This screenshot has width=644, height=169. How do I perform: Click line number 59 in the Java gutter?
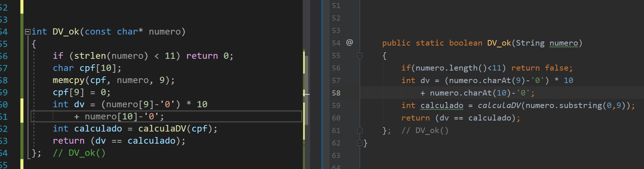[336, 105]
